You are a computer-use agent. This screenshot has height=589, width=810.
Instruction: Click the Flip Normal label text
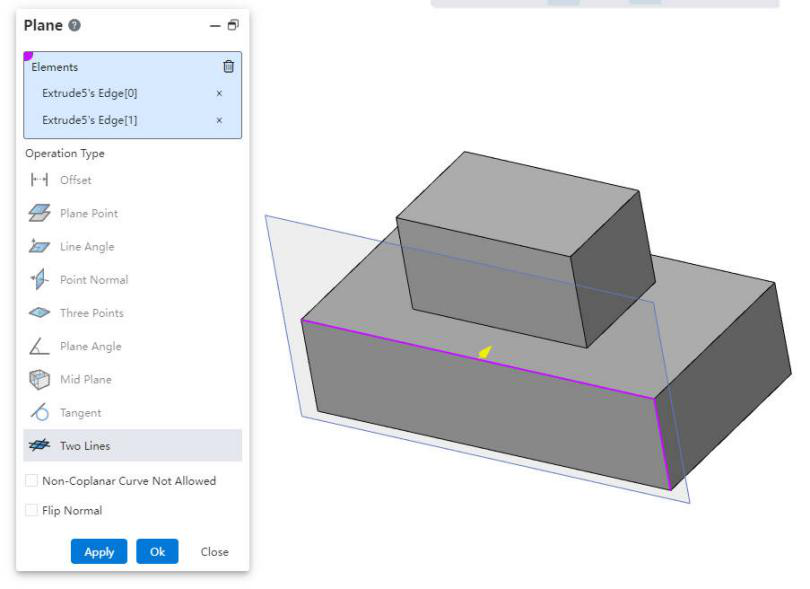click(72, 510)
